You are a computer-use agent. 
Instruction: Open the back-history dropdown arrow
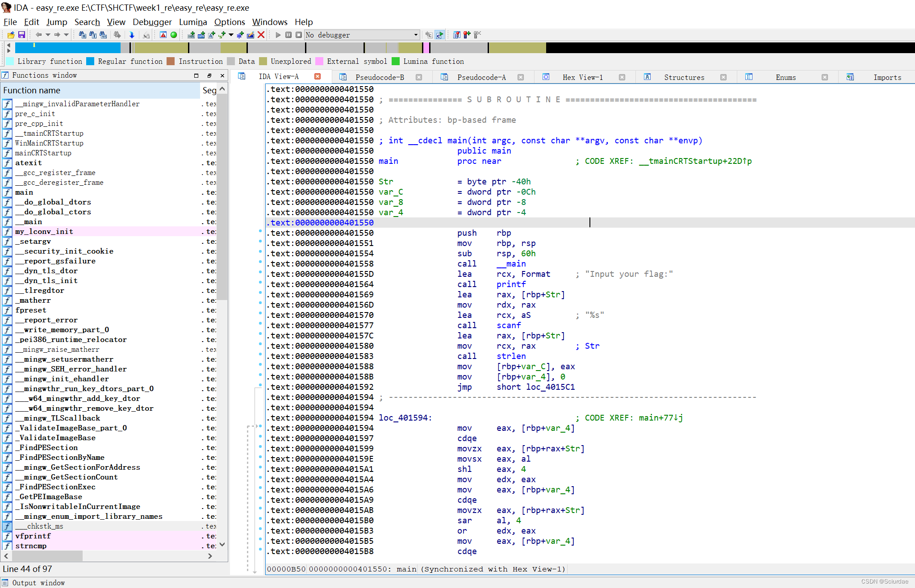coord(48,35)
